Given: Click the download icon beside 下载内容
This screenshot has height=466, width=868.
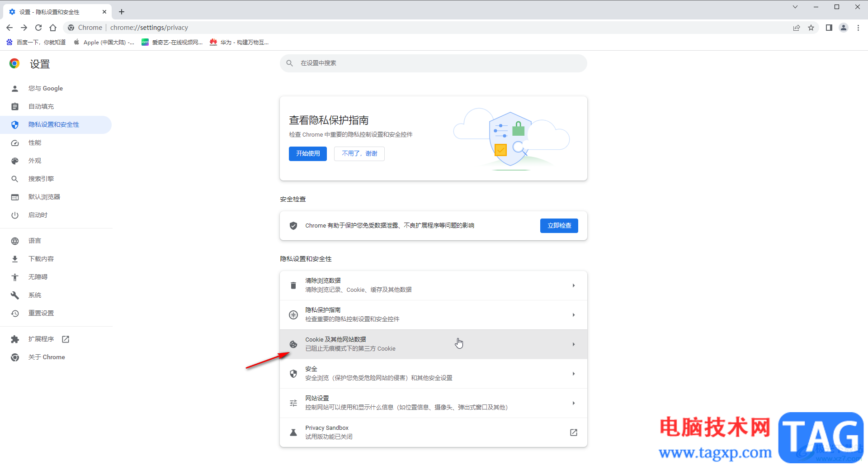Looking at the screenshot, I should point(15,259).
